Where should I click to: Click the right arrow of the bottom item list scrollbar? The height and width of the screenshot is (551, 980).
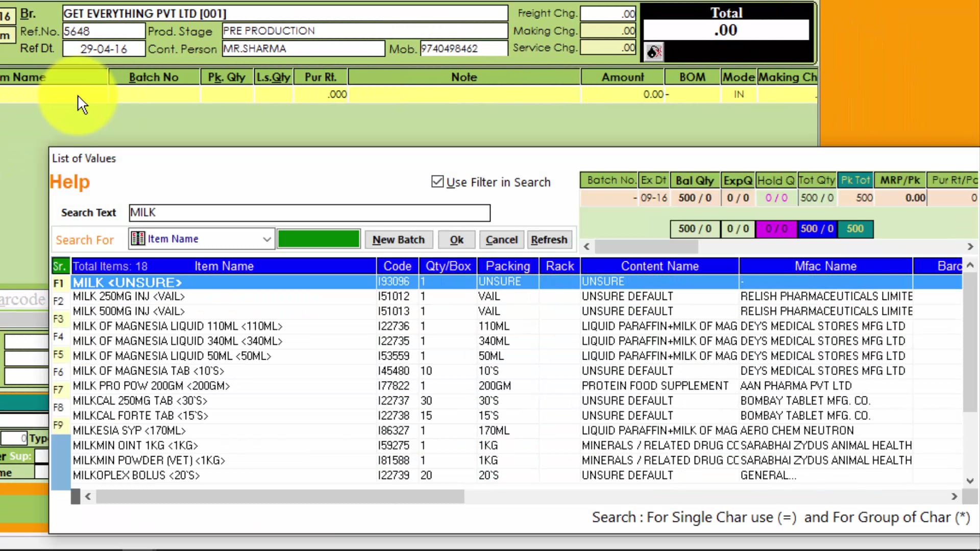[953, 496]
